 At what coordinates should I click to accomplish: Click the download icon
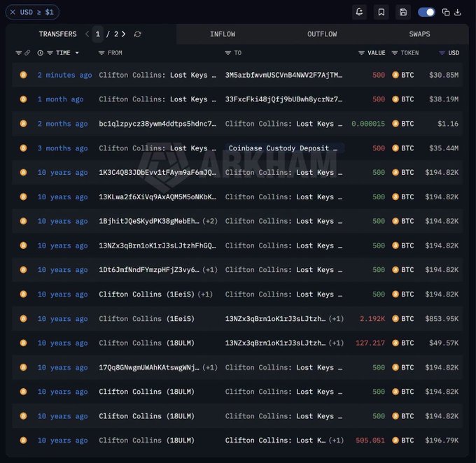(458, 12)
